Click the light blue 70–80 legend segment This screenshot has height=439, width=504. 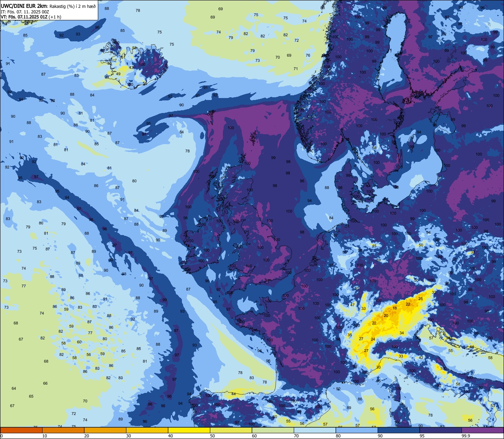(315, 430)
